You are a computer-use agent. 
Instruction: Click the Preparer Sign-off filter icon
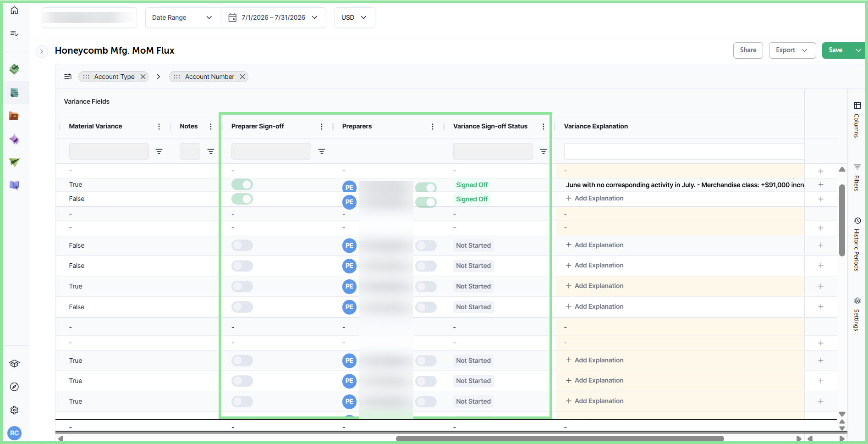[322, 151]
